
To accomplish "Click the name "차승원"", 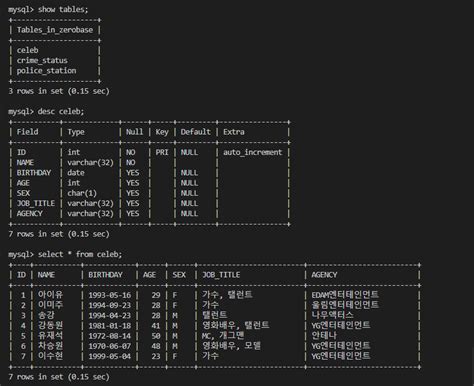I will click(x=50, y=346).
